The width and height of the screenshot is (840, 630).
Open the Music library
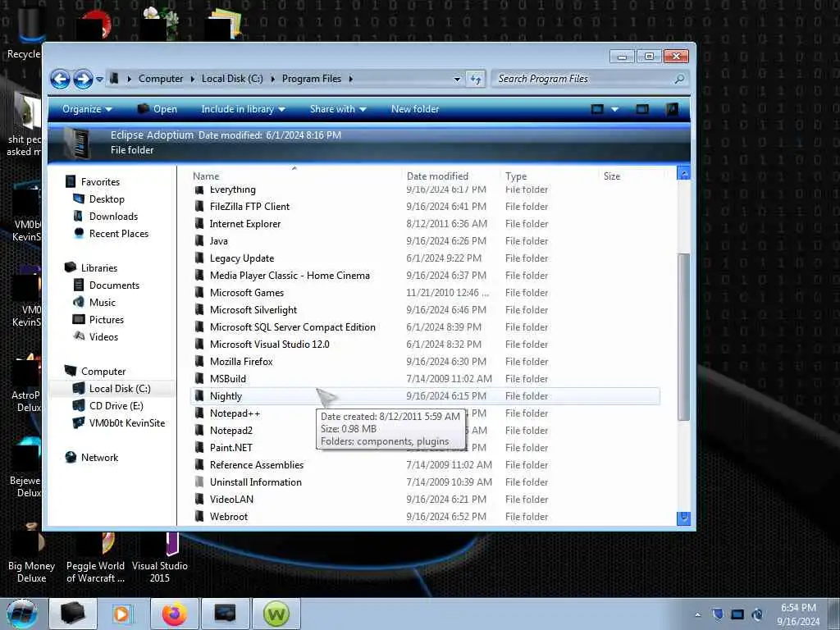coord(103,302)
